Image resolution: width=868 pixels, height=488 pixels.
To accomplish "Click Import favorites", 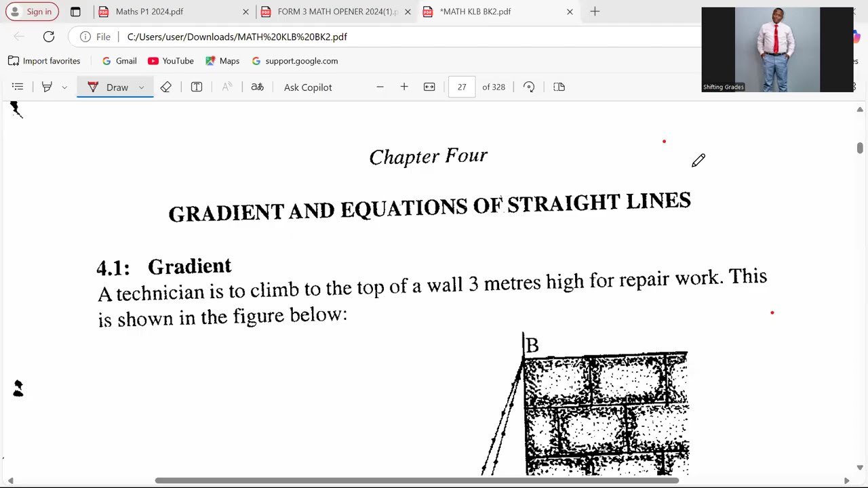I will coord(44,61).
